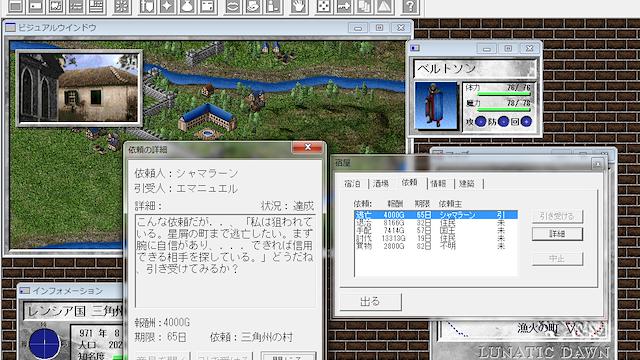Click the 出る button to leave
The height and width of the screenshot is (360, 640).
[x=371, y=302]
